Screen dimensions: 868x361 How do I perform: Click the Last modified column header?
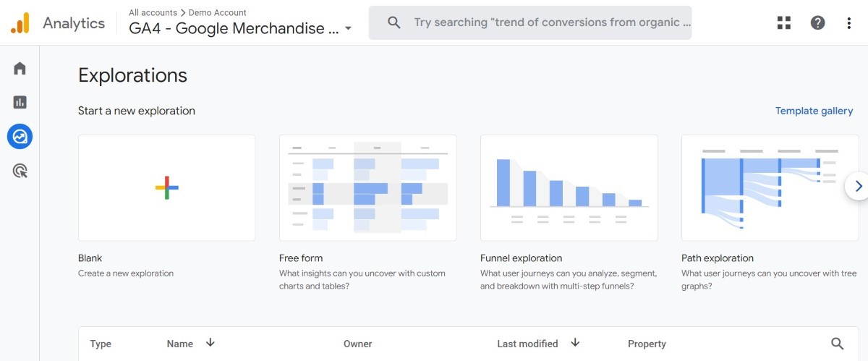527,344
